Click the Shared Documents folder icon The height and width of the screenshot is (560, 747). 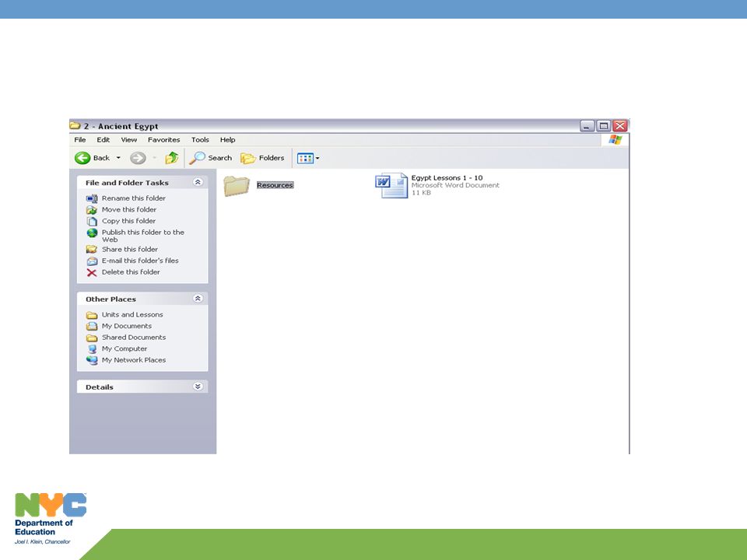[x=92, y=338]
